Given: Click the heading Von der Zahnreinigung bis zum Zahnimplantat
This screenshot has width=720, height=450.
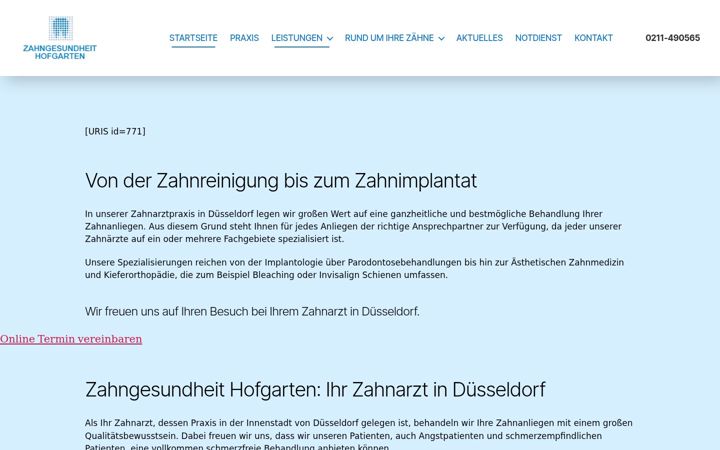Looking at the screenshot, I should tap(281, 181).
